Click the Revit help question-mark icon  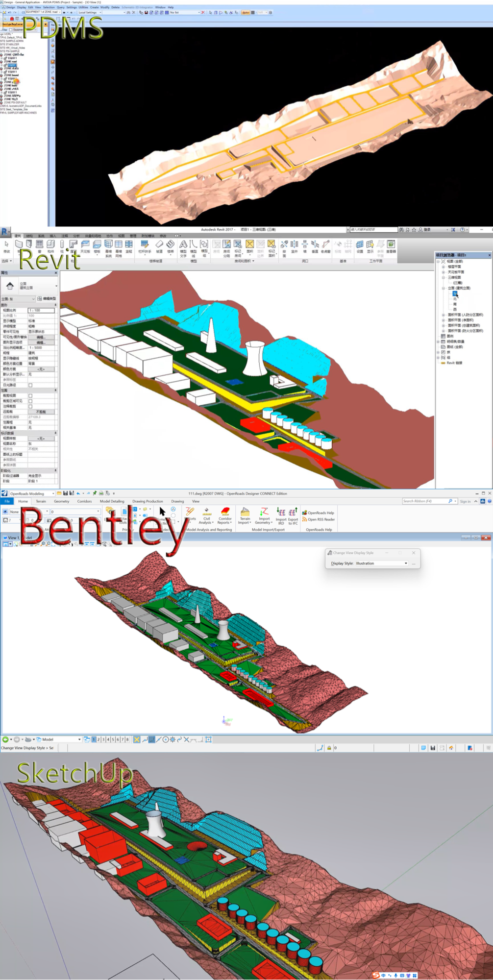point(462,229)
